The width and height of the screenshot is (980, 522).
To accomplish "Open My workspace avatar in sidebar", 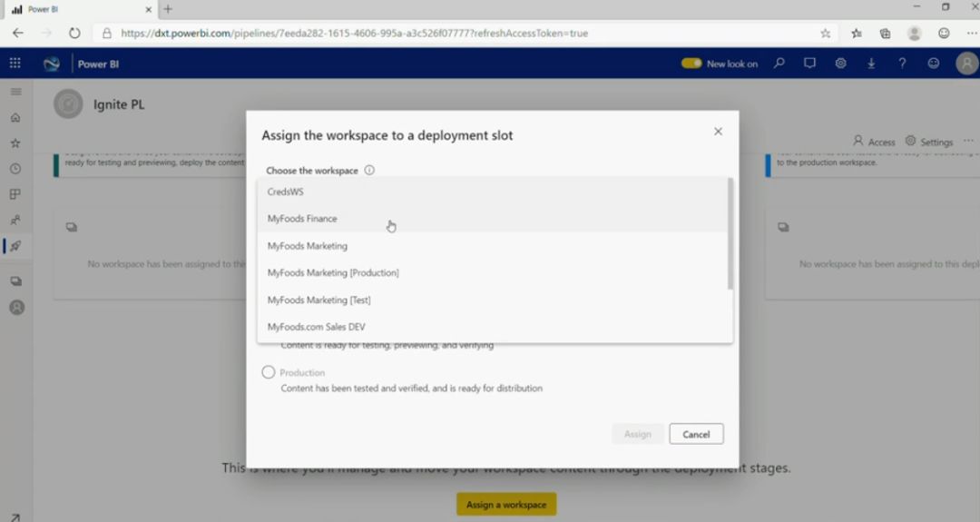I will tap(17, 308).
